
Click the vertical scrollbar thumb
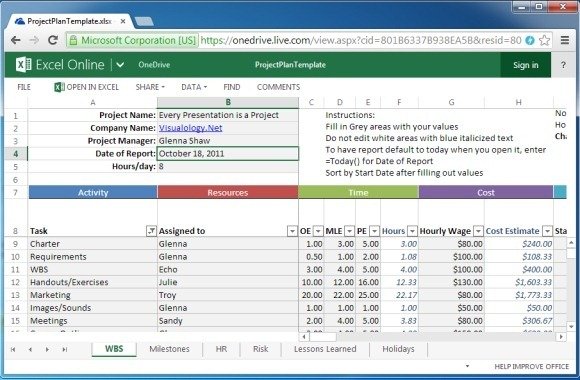tap(571, 253)
